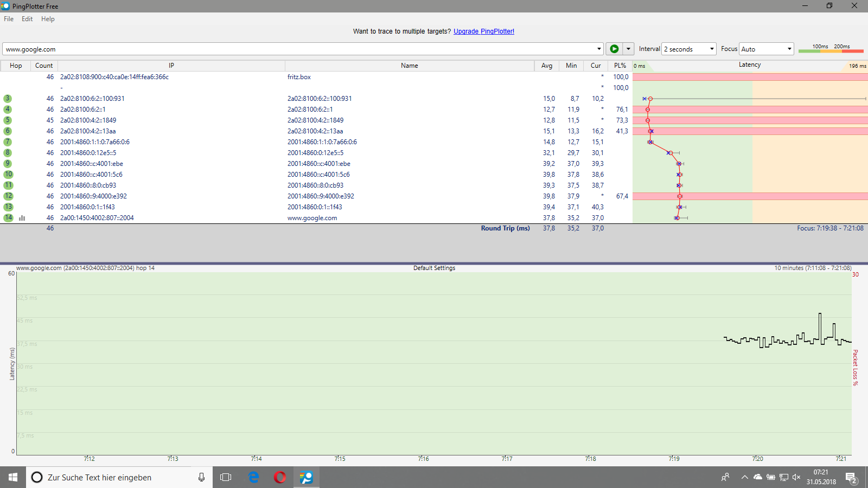Image resolution: width=868 pixels, height=488 pixels.
Task: Open the People icon in the system tray
Action: click(725, 477)
